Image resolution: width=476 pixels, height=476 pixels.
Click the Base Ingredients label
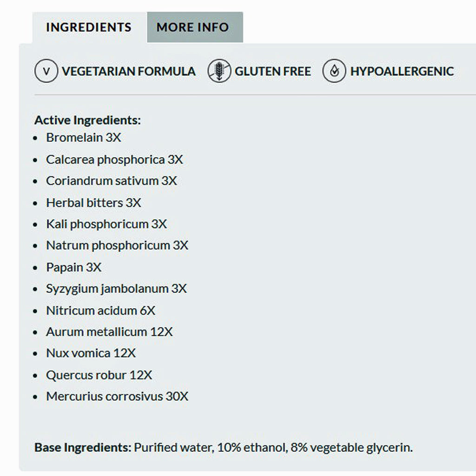[81, 447]
